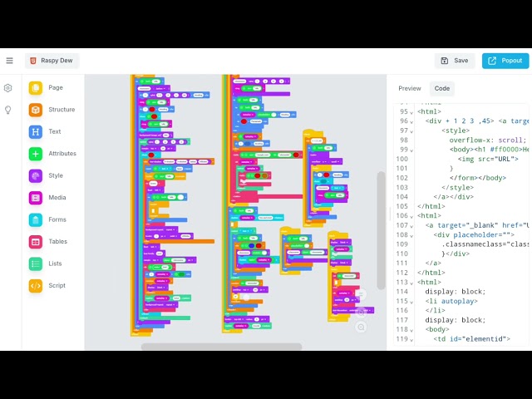Click the '</style>' code line

point(457,187)
